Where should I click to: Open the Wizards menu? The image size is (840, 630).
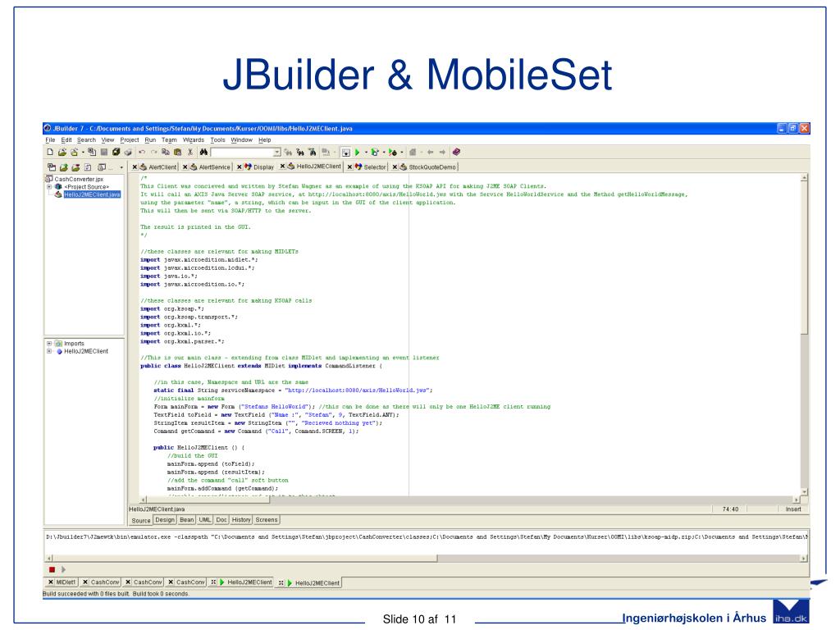coord(194,139)
